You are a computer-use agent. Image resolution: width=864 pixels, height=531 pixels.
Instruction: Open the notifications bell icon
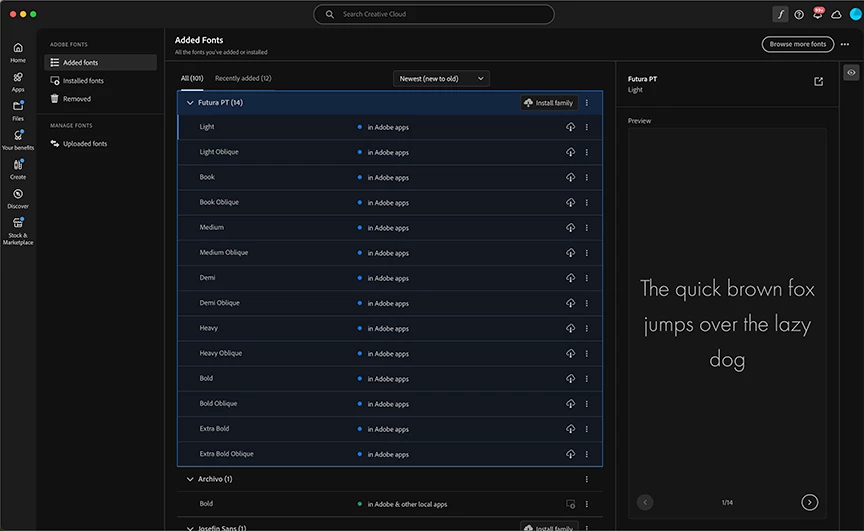(818, 14)
